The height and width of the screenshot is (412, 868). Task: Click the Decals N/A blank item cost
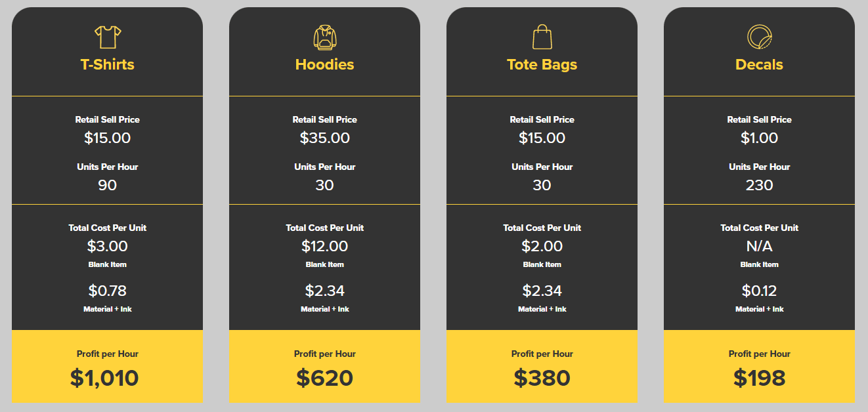[760, 246]
